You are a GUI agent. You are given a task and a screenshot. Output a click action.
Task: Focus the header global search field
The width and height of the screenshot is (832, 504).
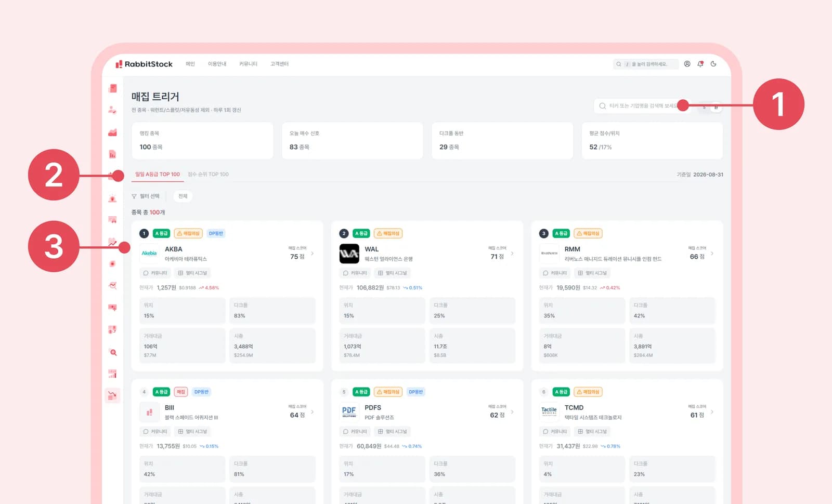pyautogui.click(x=645, y=64)
